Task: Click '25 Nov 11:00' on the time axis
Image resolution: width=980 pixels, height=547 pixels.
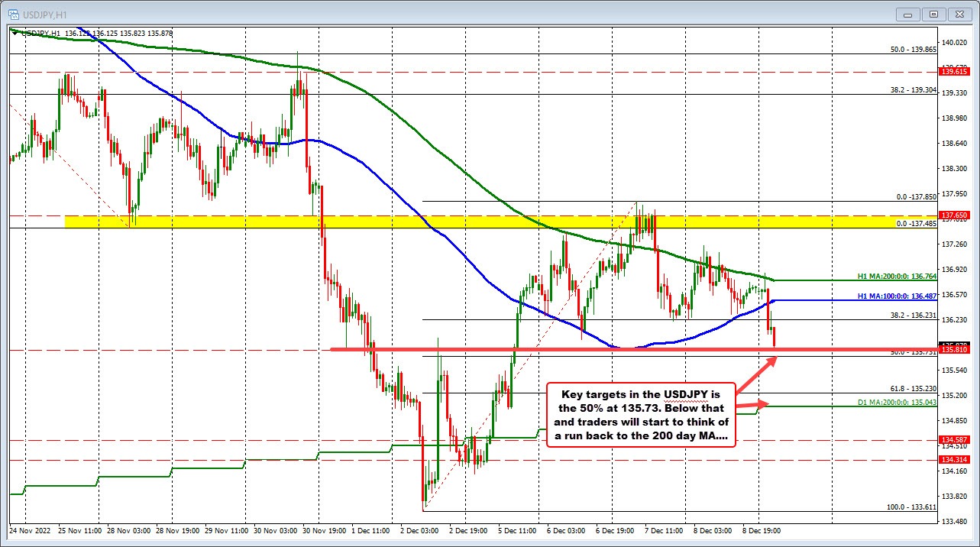Action: coord(79,529)
